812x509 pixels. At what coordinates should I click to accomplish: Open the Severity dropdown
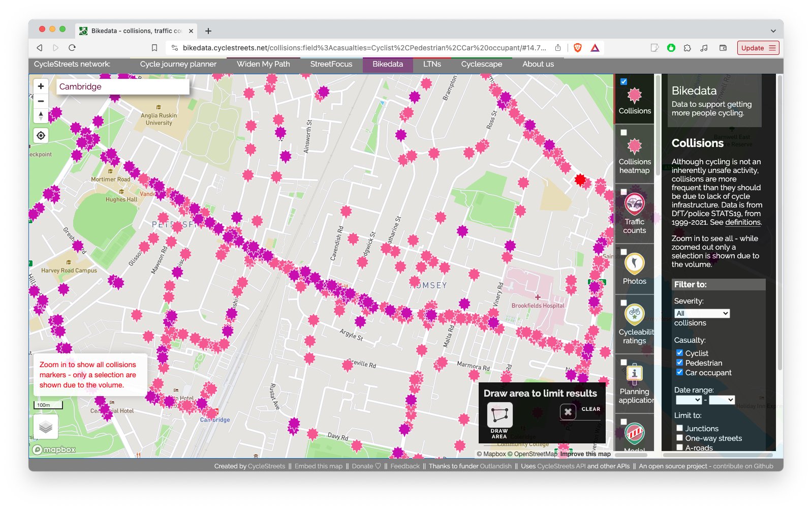pyautogui.click(x=702, y=313)
